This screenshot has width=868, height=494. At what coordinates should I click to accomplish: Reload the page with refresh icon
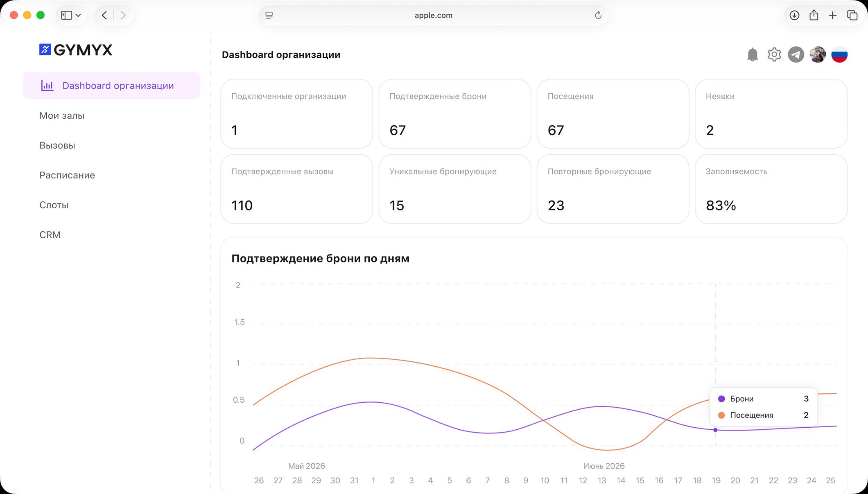[598, 15]
